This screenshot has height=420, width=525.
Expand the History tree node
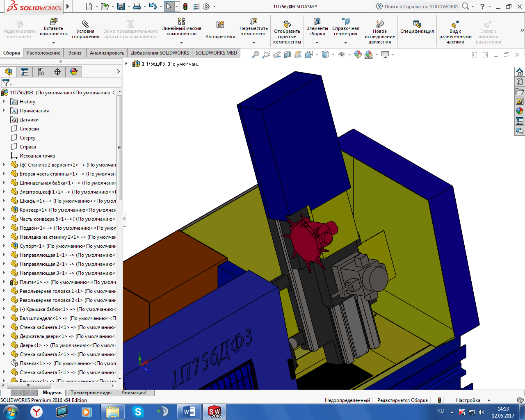(x=4, y=102)
